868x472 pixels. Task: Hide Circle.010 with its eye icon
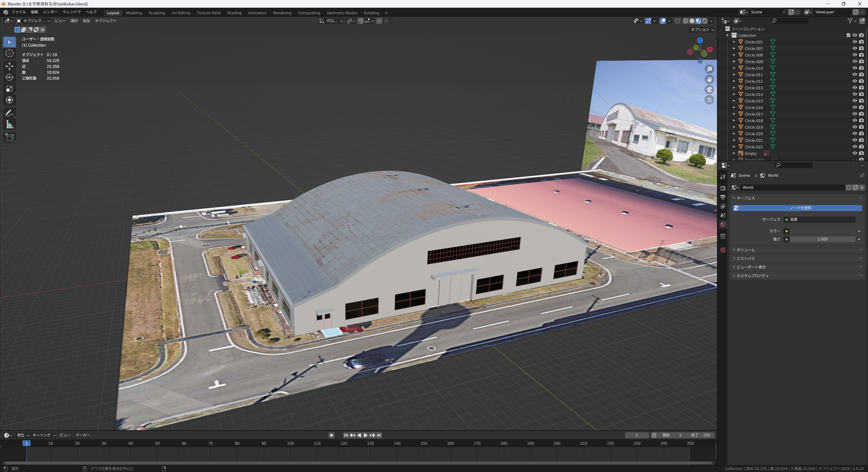point(854,68)
